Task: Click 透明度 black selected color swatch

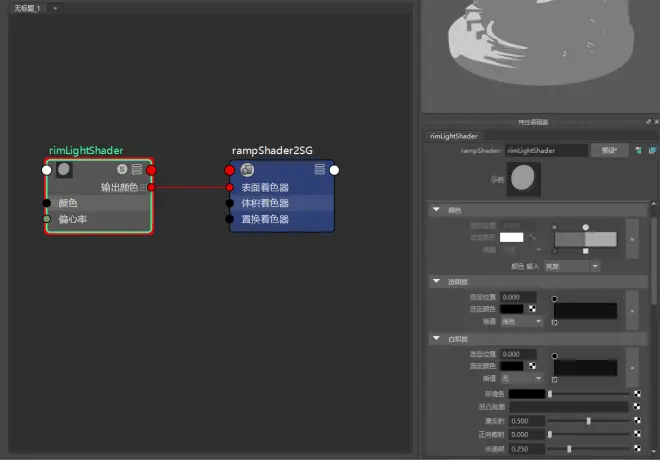Action: pyautogui.click(x=511, y=309)
